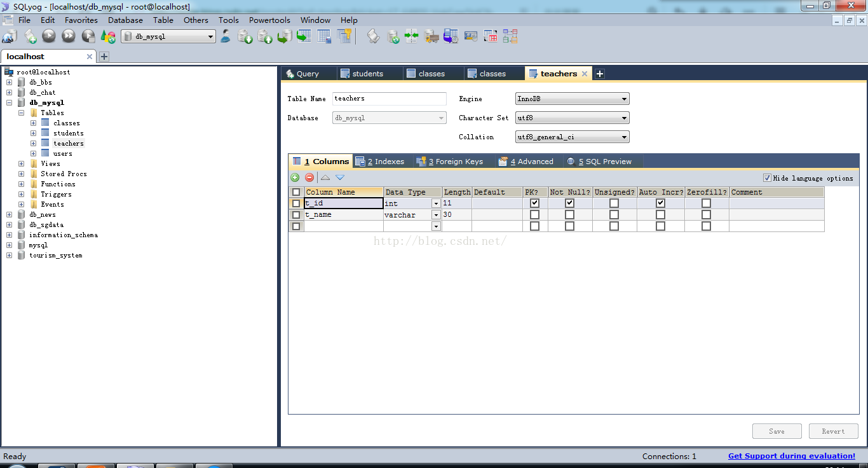Move column down with blue triangle
868x468 pixels.
tap(340, 178)
